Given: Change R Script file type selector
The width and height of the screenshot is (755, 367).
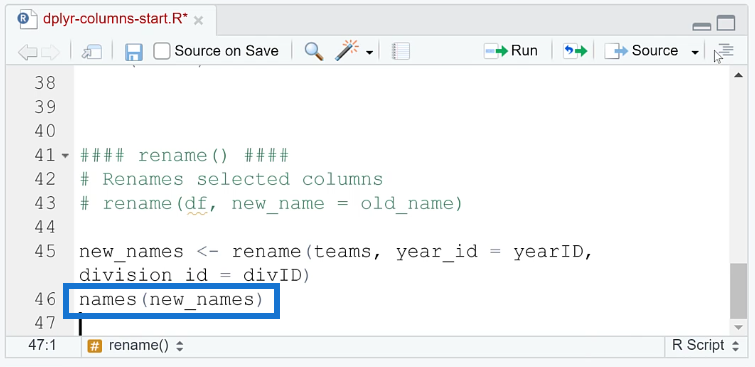Looking at the screenshot, I should click(x=705, y=345).
